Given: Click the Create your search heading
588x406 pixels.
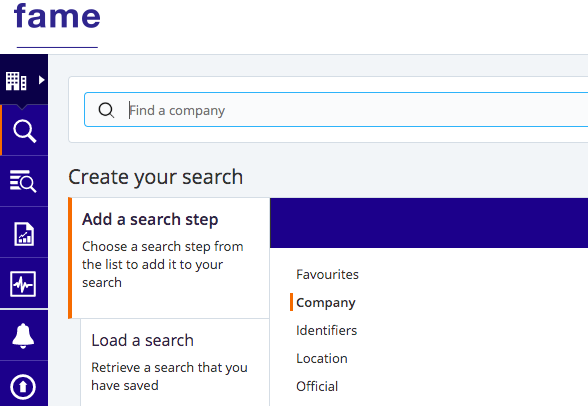Looking at the screenshot, I should tap(155, 177).
